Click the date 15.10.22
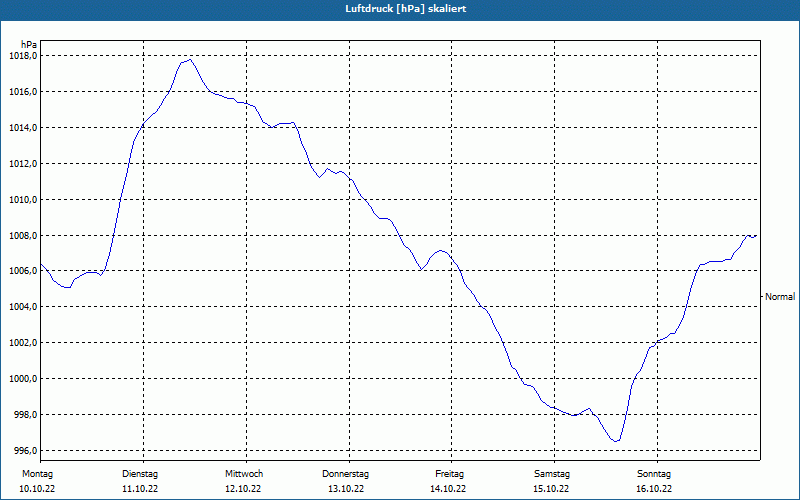This screenshot has width=800, height=500. click(x=551, y=489)
